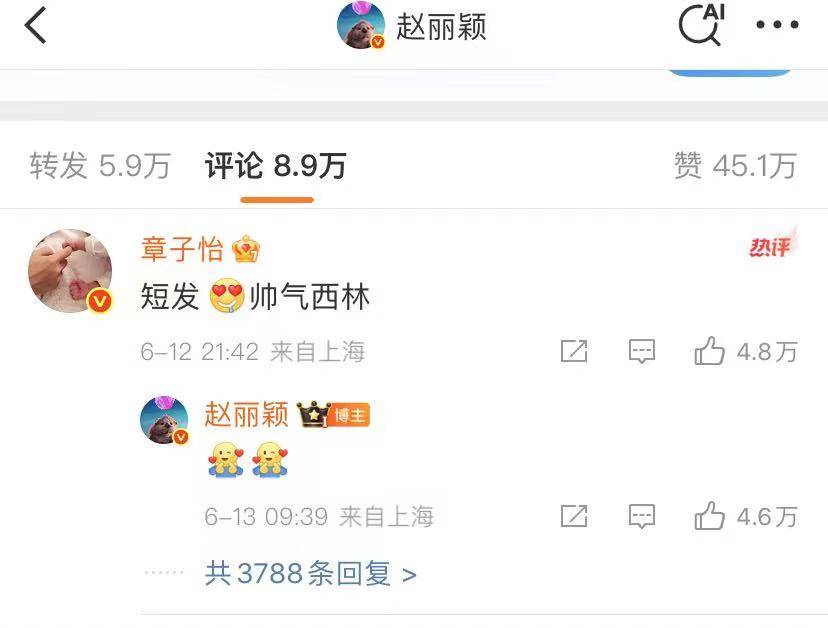View 赵丽颖's small avatar in the reply
Image resolution: width=828 pixels, height=628 pixels.
(x=165, y=419)
